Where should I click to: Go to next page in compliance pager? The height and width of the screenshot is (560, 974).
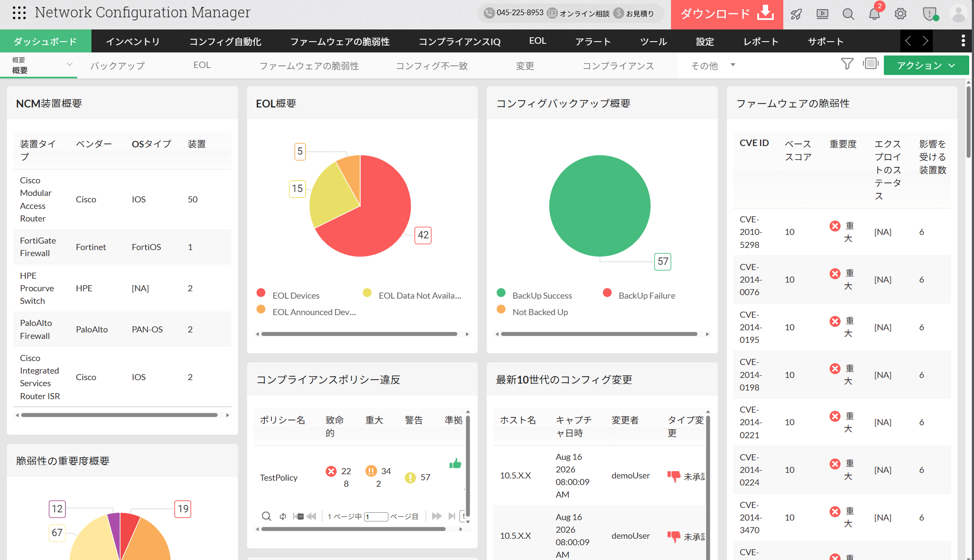click(x=437, y=516)
